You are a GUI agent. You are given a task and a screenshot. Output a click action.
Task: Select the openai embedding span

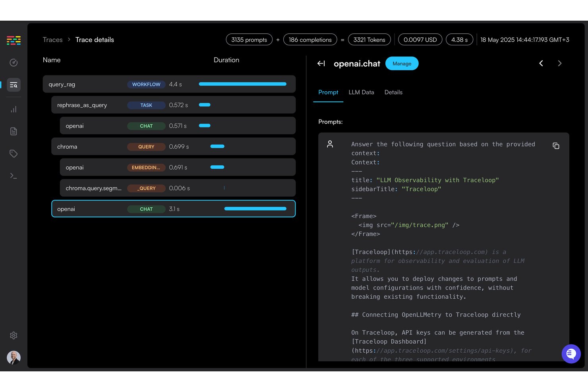pyautogui.click(x=178, y=168)
